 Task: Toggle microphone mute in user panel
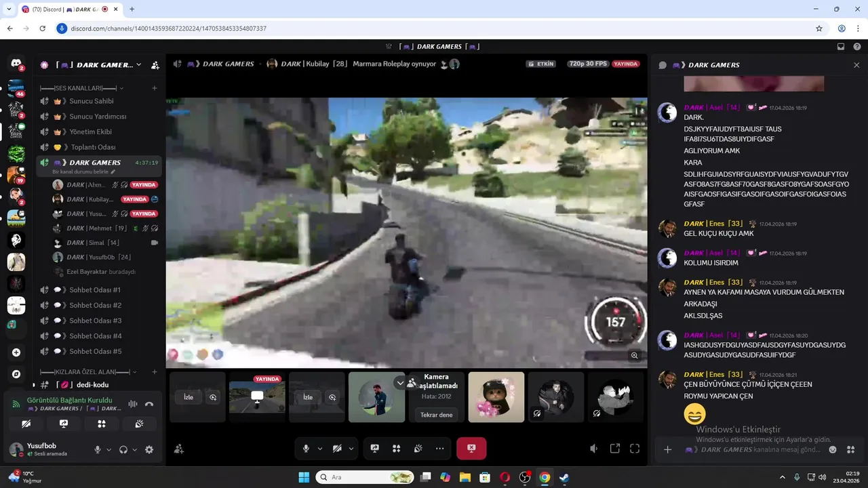coord(98,449)
